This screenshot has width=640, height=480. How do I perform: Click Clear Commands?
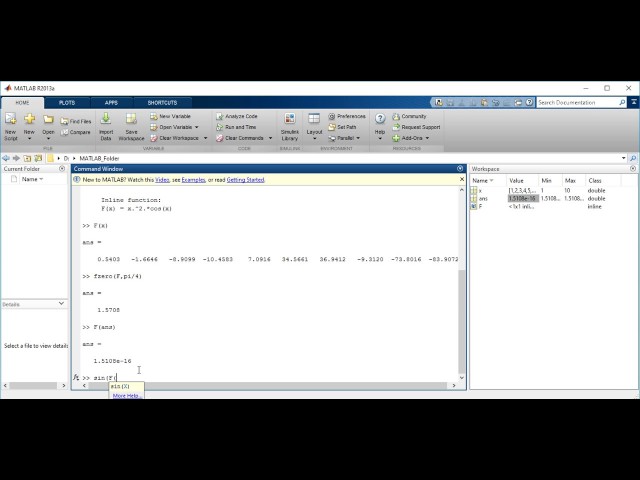240,138
